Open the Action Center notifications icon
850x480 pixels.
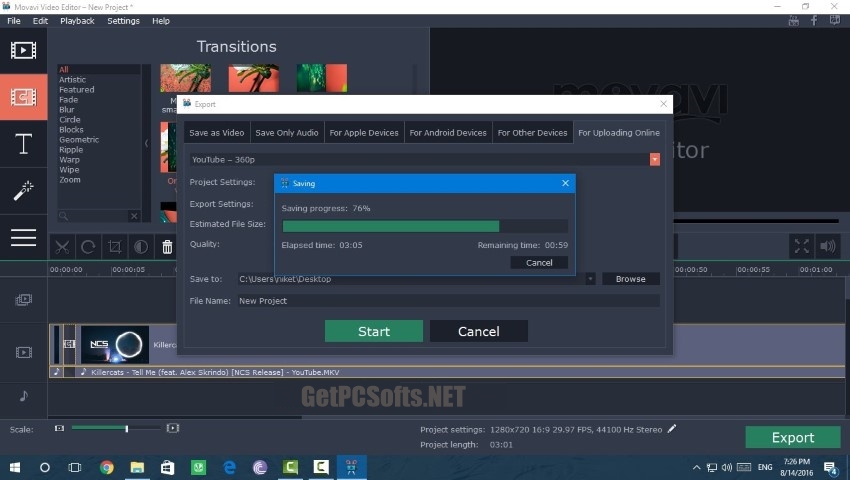click(x=830, y=468)
